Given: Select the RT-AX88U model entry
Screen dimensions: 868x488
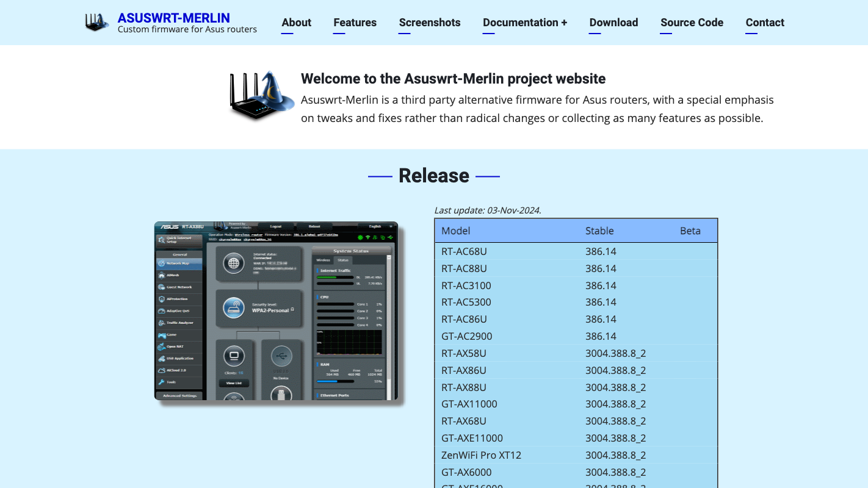Looking at the screenshot, I should [464, 387].
